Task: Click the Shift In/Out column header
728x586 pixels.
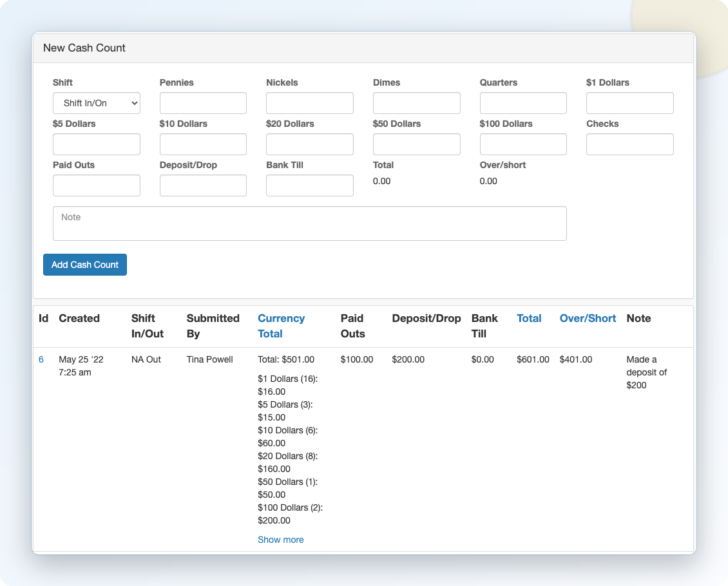Action: pos(148,326)
